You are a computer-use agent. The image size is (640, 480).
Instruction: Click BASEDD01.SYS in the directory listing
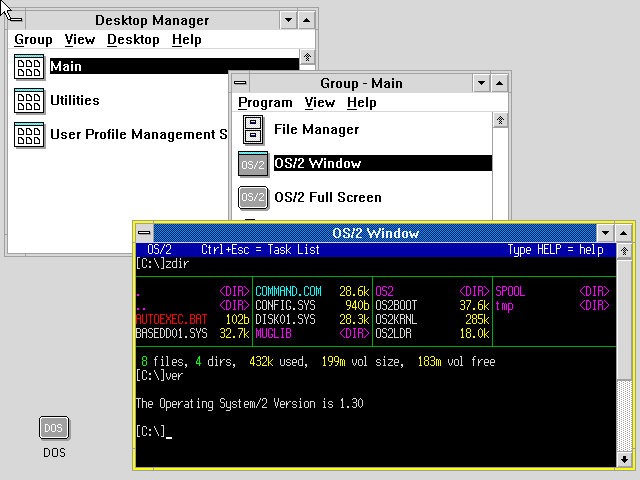pos(171,333)
